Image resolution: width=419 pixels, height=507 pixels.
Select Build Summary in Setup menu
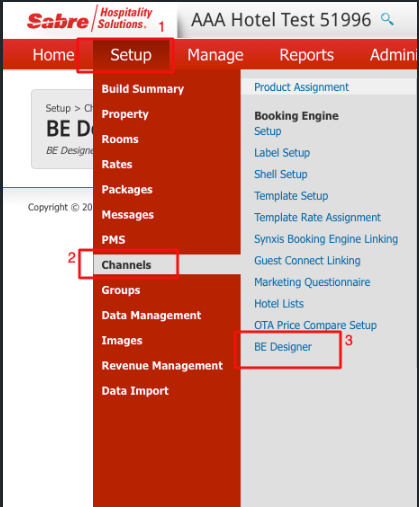143,89
